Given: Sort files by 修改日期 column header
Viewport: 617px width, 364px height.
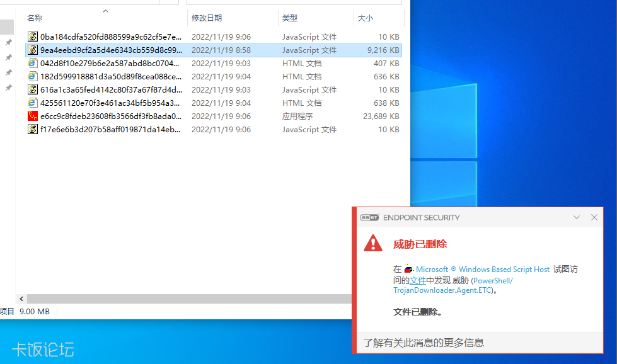Looking at the screenshot, I should click(x=207, y=18).
